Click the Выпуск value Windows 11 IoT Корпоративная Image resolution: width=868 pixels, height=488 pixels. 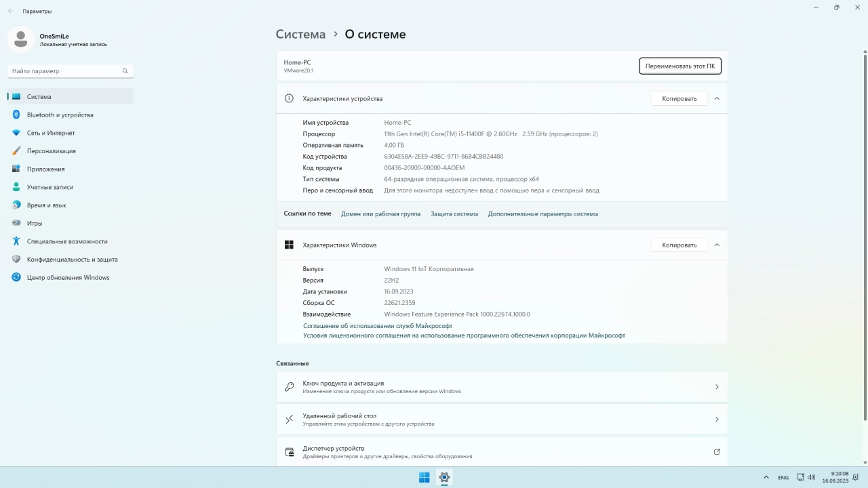[429, 269]
